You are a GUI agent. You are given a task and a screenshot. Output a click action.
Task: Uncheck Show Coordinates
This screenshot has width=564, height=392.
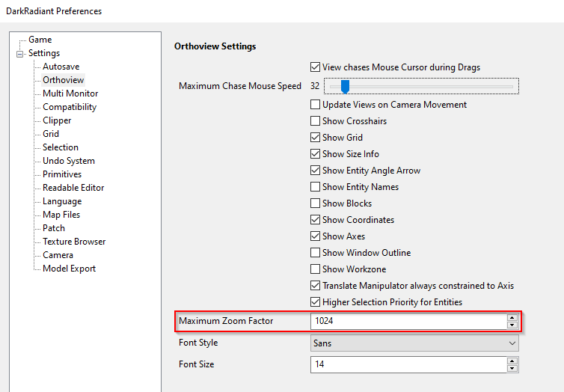316,220
